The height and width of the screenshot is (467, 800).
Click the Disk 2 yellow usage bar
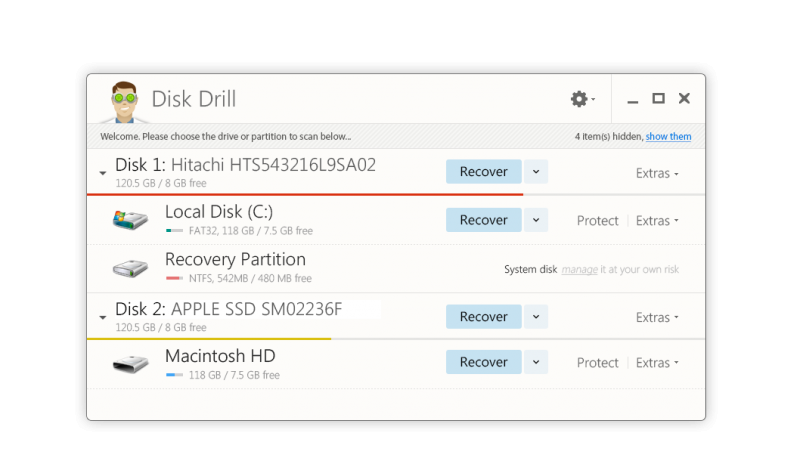209,339
